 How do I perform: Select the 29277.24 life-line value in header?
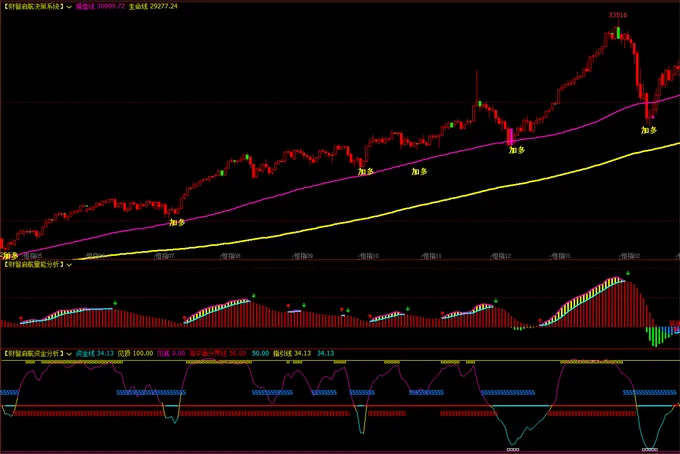tap(163, 7)
